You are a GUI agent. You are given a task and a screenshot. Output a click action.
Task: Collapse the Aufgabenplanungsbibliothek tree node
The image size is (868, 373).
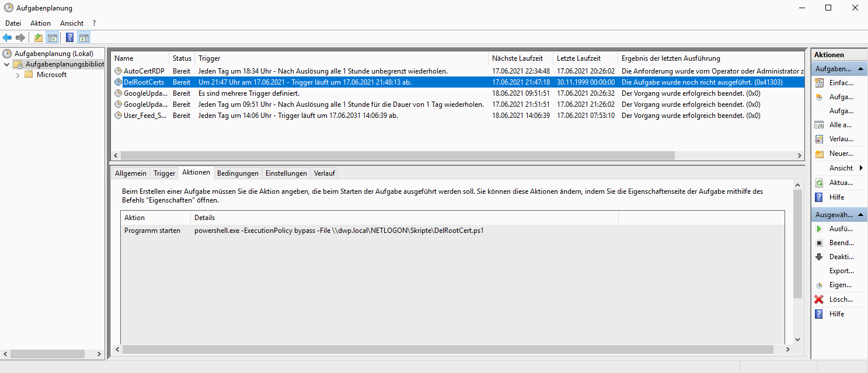click(7, 64)
